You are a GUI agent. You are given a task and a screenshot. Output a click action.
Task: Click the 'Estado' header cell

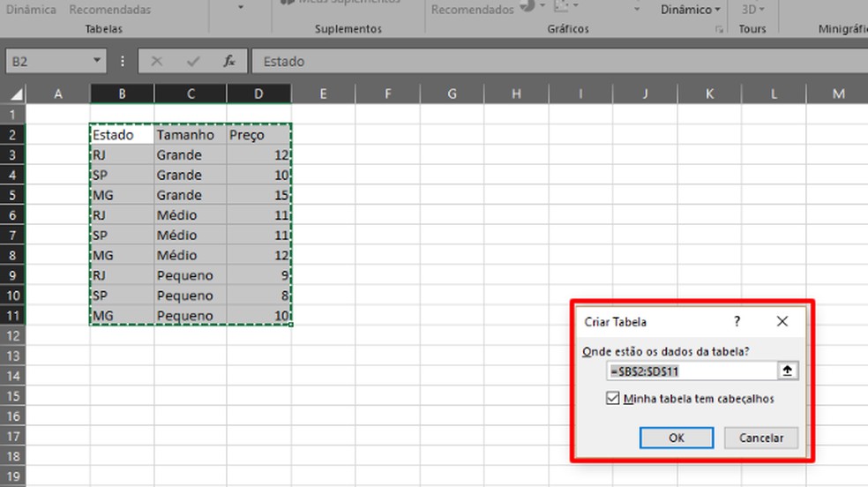click(x=122, y=135)
